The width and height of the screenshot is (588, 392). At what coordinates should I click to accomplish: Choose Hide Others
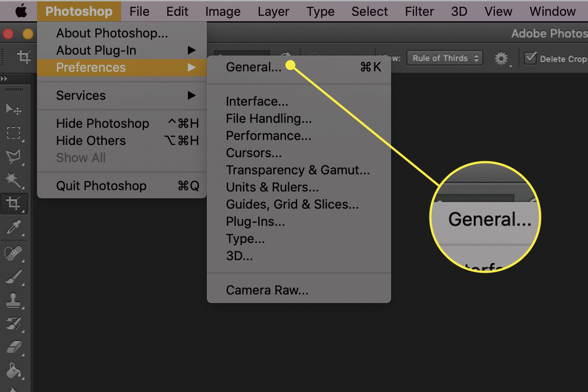[121, 140]
